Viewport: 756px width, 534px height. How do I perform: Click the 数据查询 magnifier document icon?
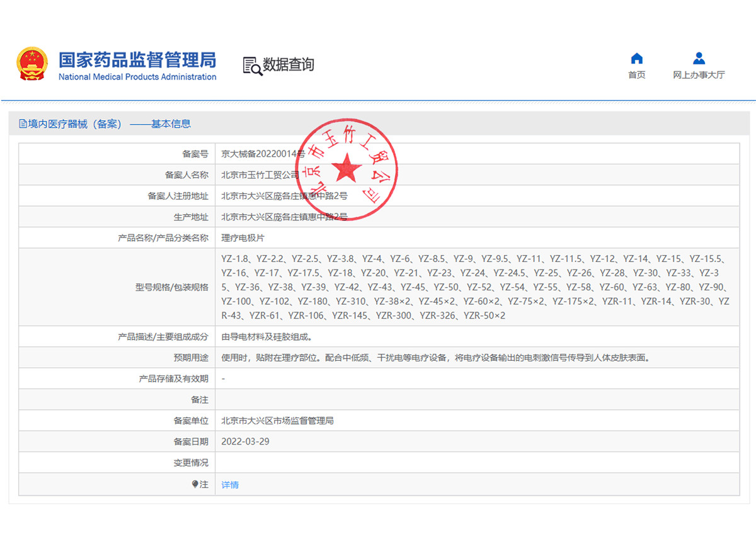click(x=252, y=65)
